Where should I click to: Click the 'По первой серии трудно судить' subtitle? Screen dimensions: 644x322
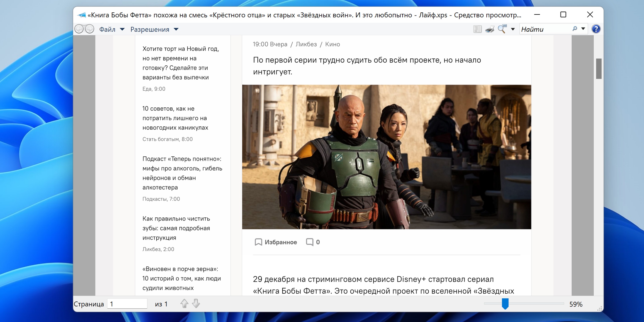pyautogui.click(x=367, y=66)
